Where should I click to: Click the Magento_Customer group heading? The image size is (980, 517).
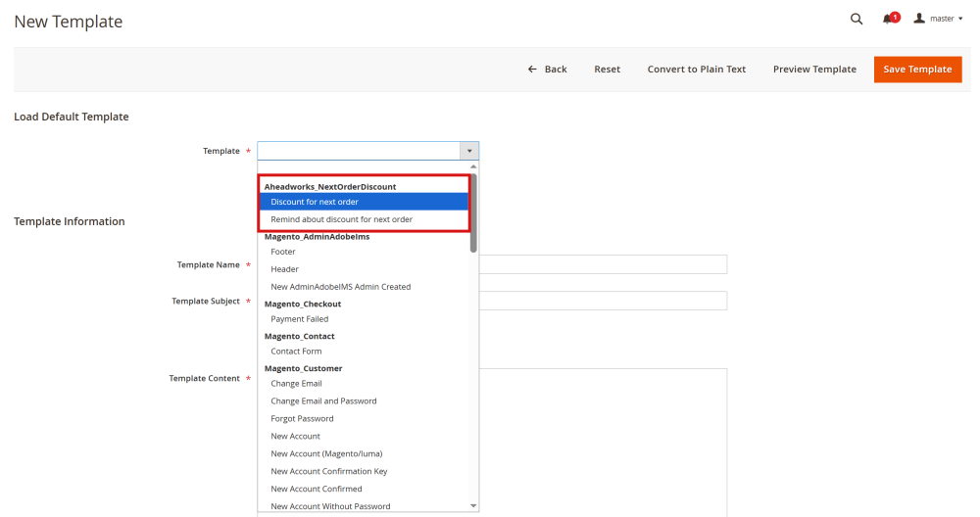coord(303,369)
